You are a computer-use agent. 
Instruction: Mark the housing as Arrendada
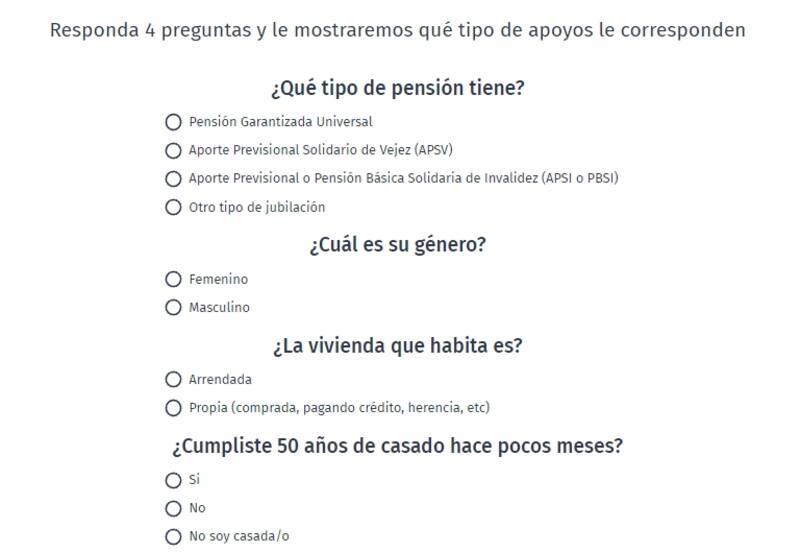click(x=174, y=380)
